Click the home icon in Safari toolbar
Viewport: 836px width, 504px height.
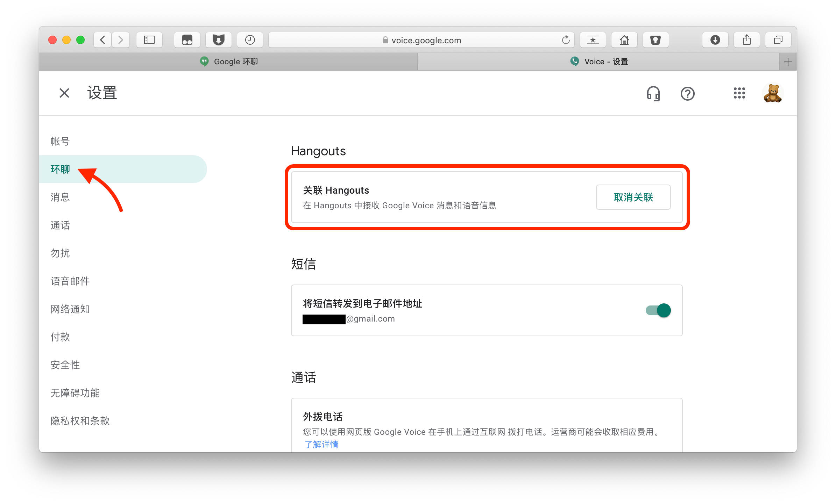[624, 40]
